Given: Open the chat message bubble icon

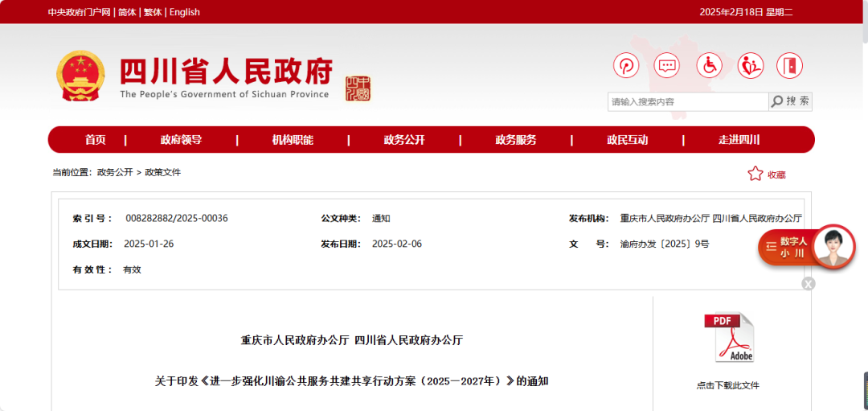Looking at the screenshot, I should point(667,65).
